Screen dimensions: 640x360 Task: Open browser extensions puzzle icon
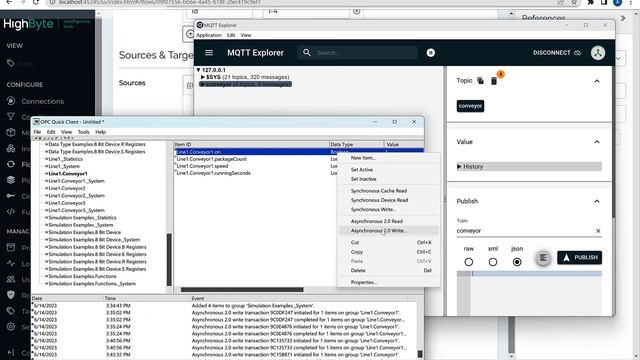591,2
